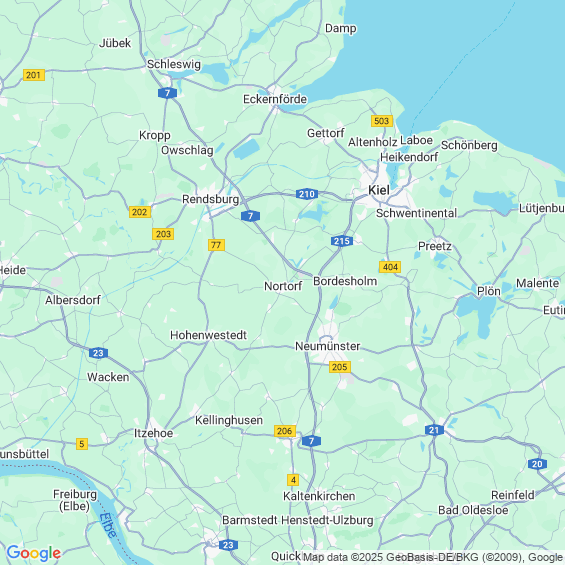The height and width of the screenshot is (565, 565).
Task: Select the Rendsburg town label
Action: click(210, 199)
